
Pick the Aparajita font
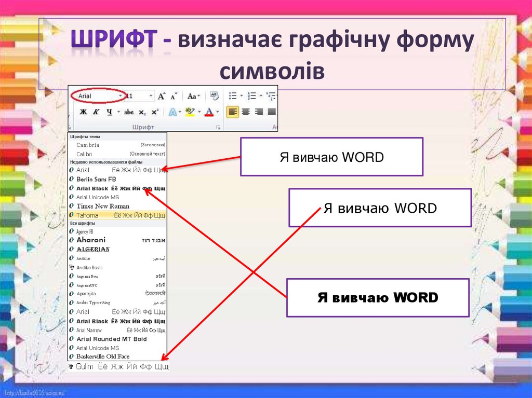coord(117,294)
